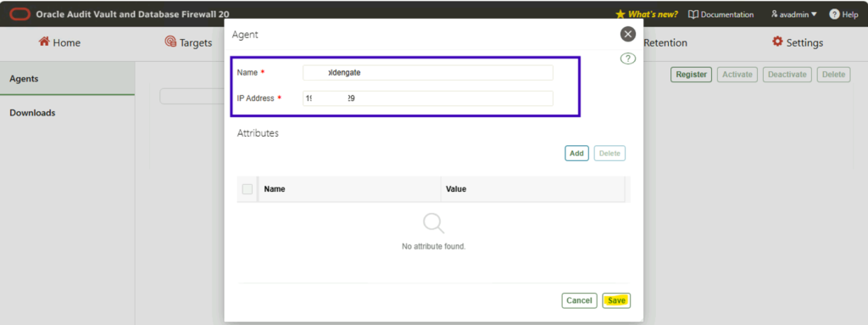Go to Home house icon

(44, 42)
